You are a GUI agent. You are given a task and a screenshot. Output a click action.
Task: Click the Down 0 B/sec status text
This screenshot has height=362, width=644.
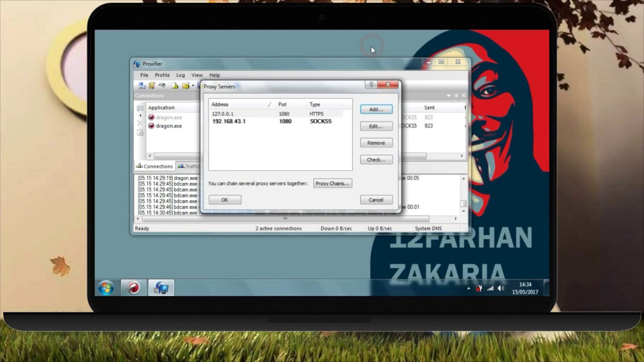336,228
